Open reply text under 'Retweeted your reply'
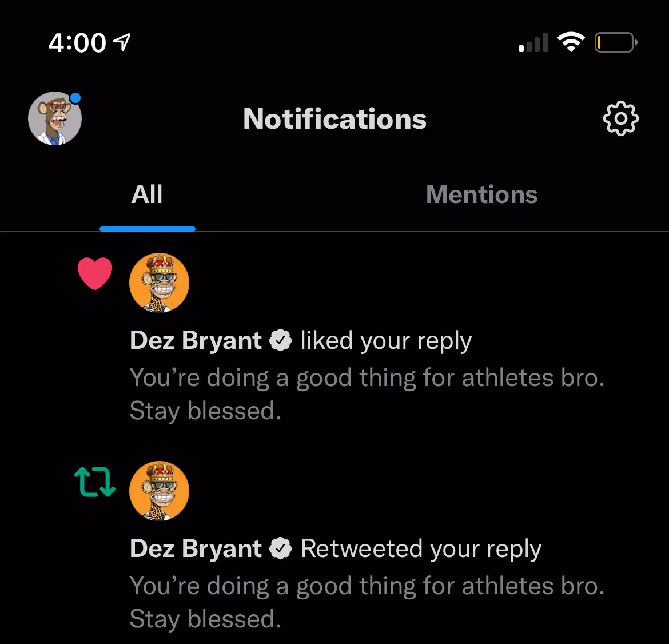 click(366, 602)
